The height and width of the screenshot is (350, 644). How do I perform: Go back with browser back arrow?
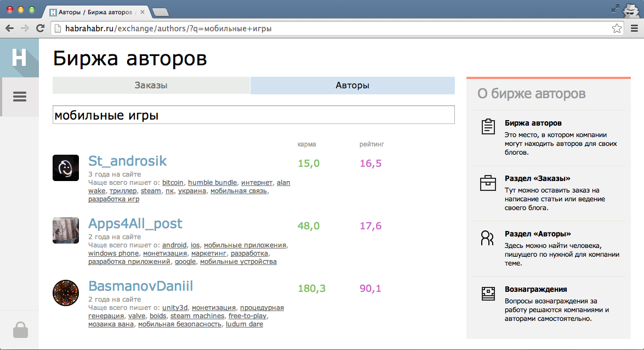tap(9, 29)
